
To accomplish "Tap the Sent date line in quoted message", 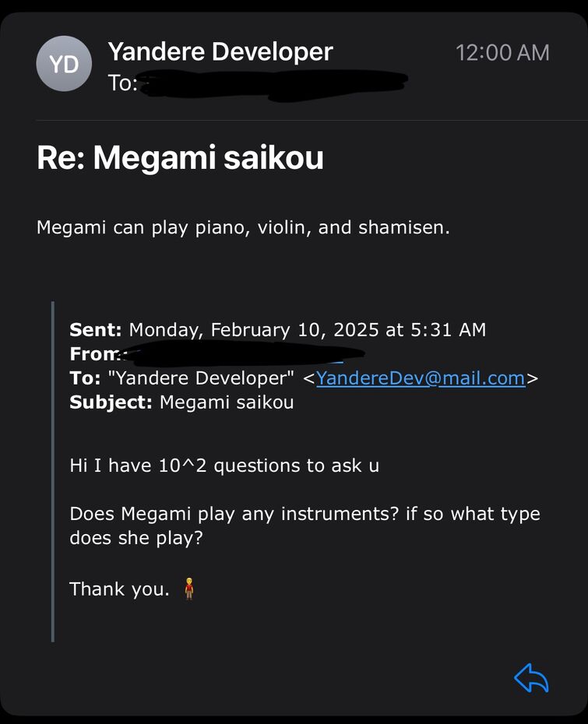I will point(277,330).
